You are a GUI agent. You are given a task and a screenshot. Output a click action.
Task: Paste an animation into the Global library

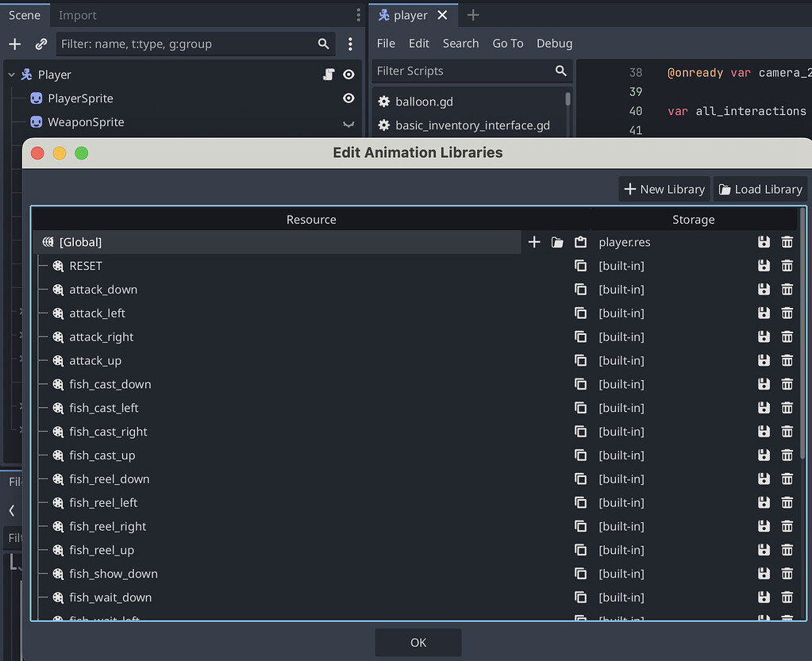(580, 242)
